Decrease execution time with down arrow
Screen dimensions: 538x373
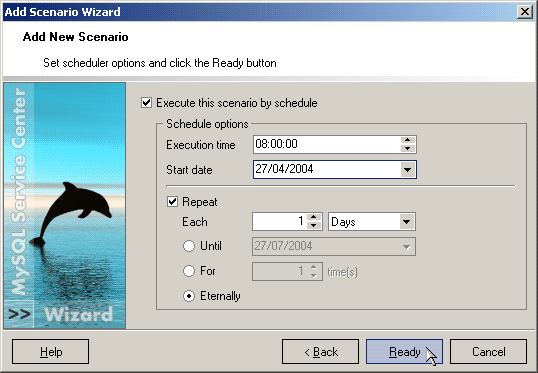(x=408, y=149)
